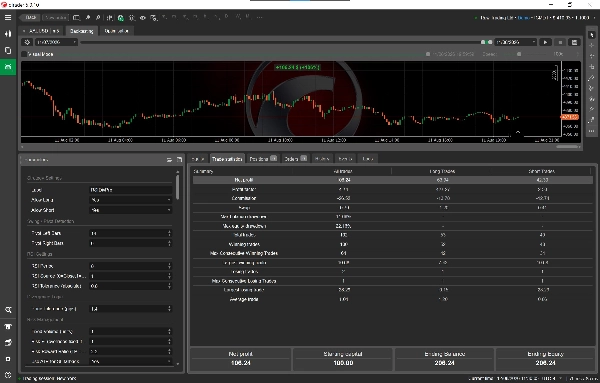Select the Orders tab
Image resolution: width=600 pixels, height=383 pixels.
click(x=295, y=159)
